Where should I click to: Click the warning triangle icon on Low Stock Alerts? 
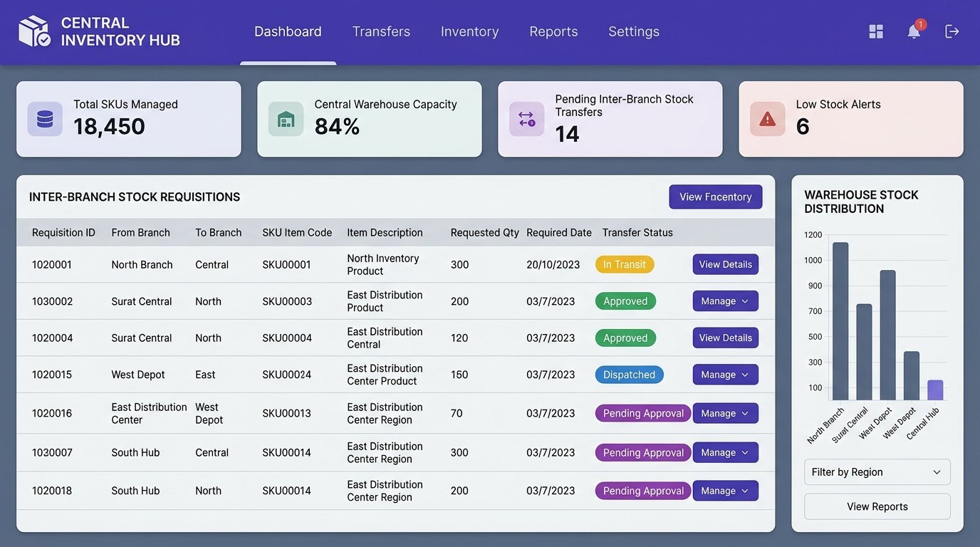tap(767, 119)
